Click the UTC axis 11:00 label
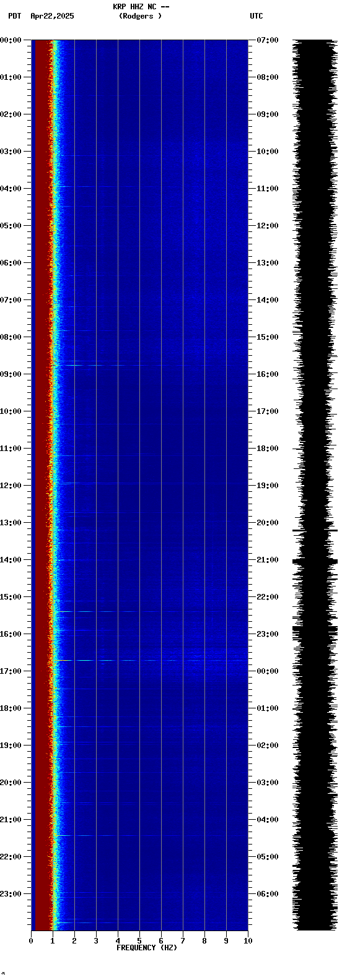342x980 pixels. (x=268, y=189)
